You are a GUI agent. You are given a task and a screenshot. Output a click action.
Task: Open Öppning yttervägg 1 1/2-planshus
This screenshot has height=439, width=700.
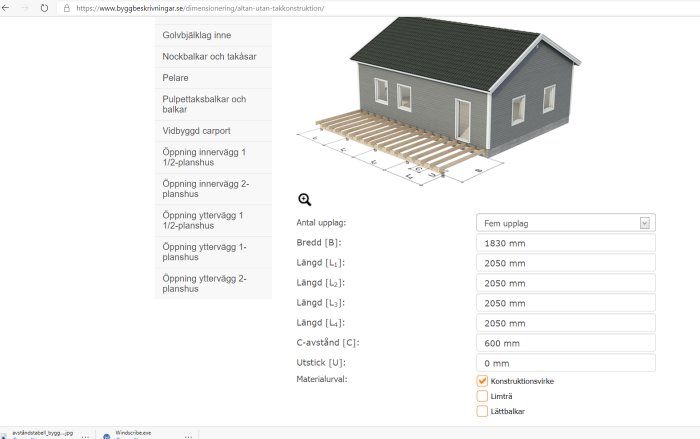point(213,221)
